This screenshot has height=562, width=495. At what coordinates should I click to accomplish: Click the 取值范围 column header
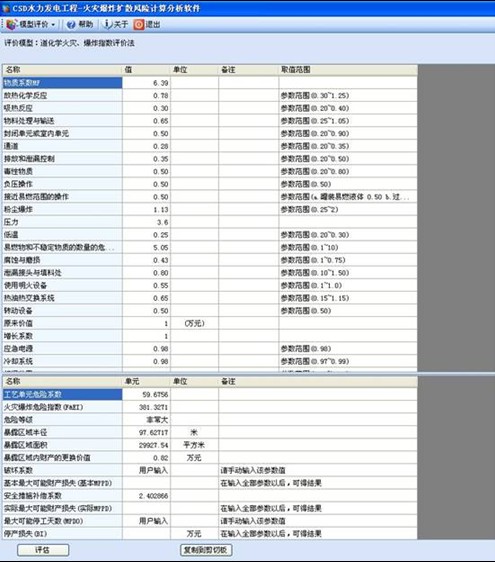click(x=348, y=70)
